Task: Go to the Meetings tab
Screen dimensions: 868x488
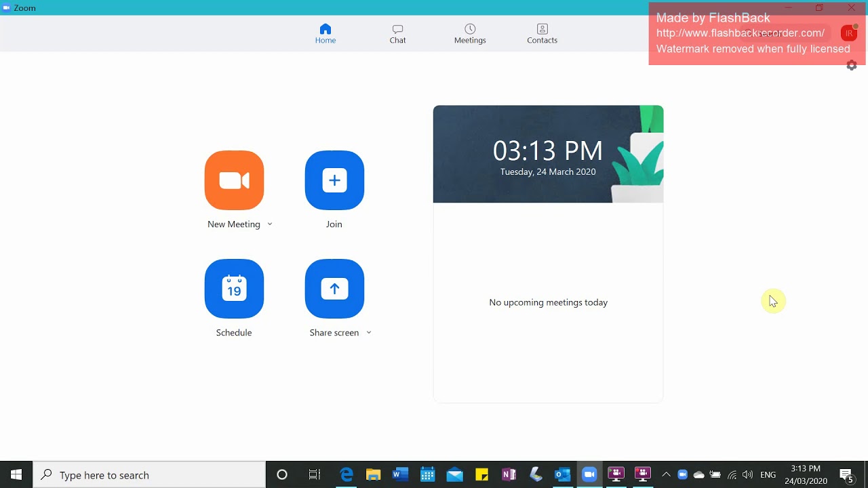Action: coord(470,34)
